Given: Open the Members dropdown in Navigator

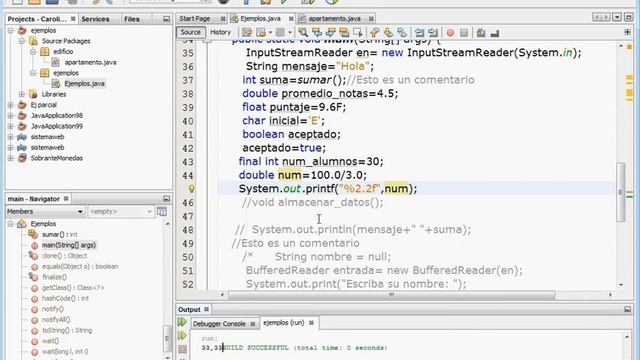Looking at the screenshot, I should (x=45, y=211).
